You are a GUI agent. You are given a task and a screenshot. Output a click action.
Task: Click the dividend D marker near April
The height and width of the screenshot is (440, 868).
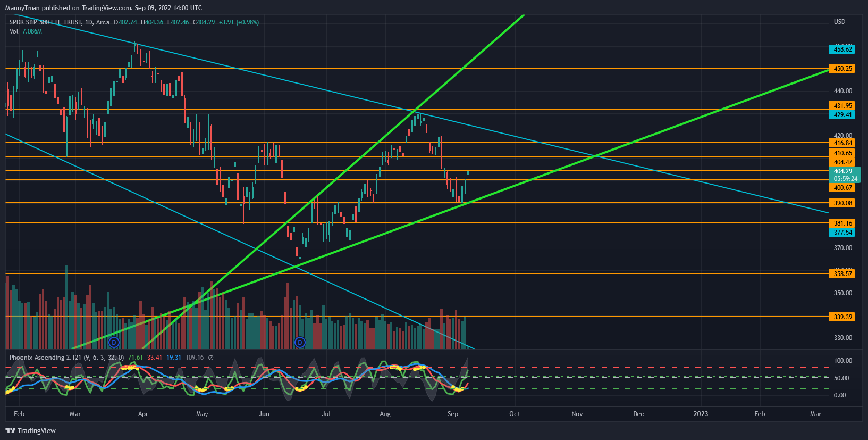[x=113, y=342]
